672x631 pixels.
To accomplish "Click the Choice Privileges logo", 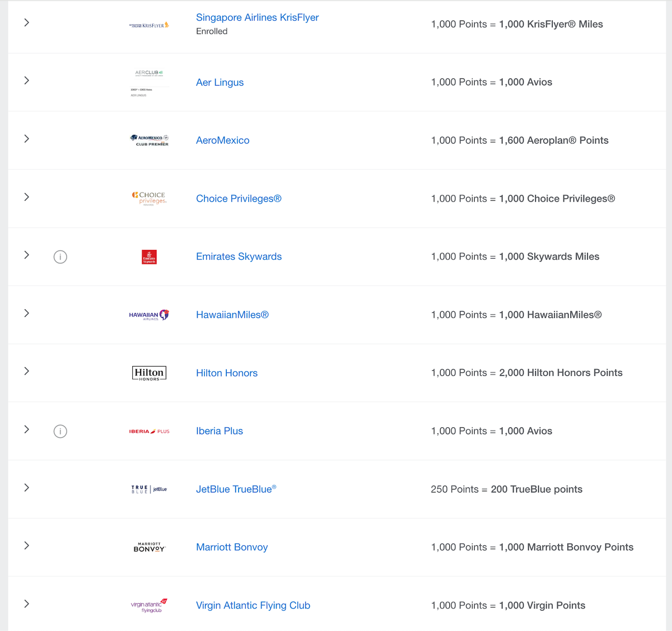I will tap(149, 198).
